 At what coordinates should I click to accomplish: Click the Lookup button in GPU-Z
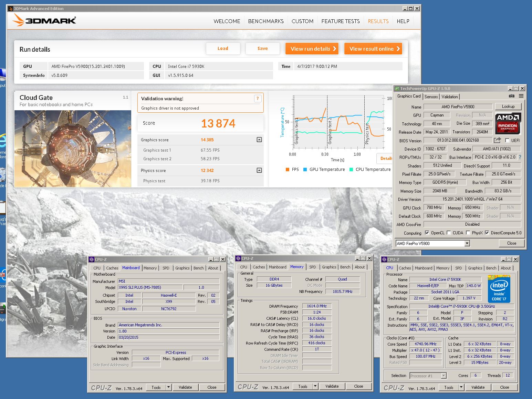coord(508,106)
